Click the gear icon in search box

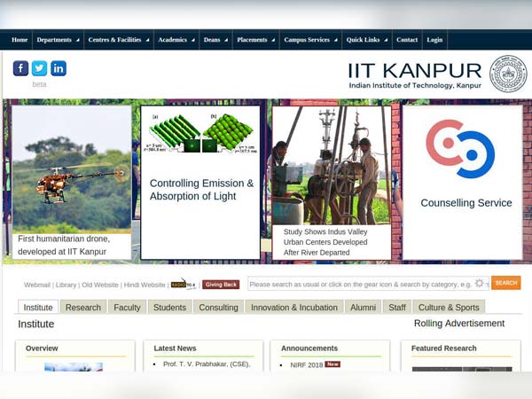click(479, 283)
